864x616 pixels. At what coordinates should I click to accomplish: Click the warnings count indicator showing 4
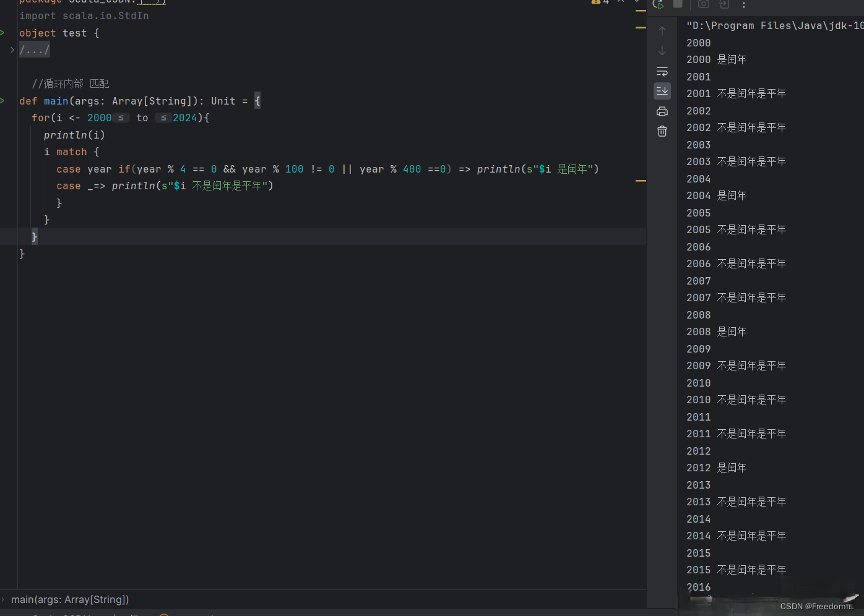(600, 2)
